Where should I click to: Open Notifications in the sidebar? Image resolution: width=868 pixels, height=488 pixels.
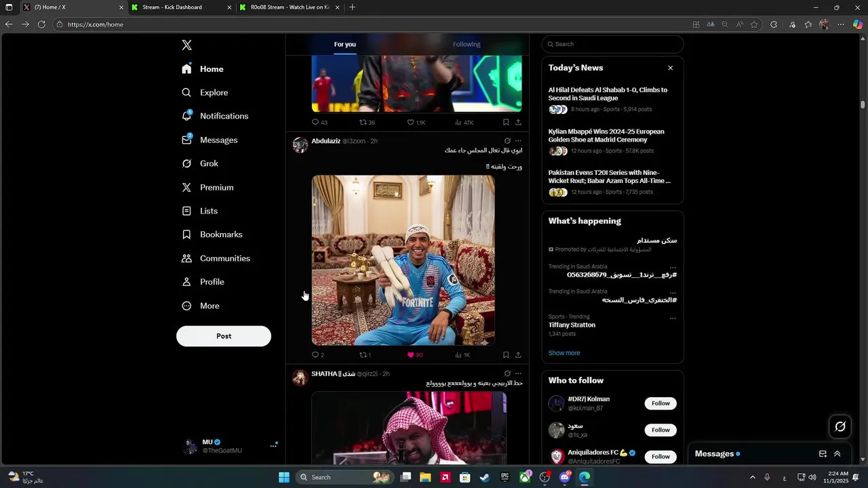(215, 116)
